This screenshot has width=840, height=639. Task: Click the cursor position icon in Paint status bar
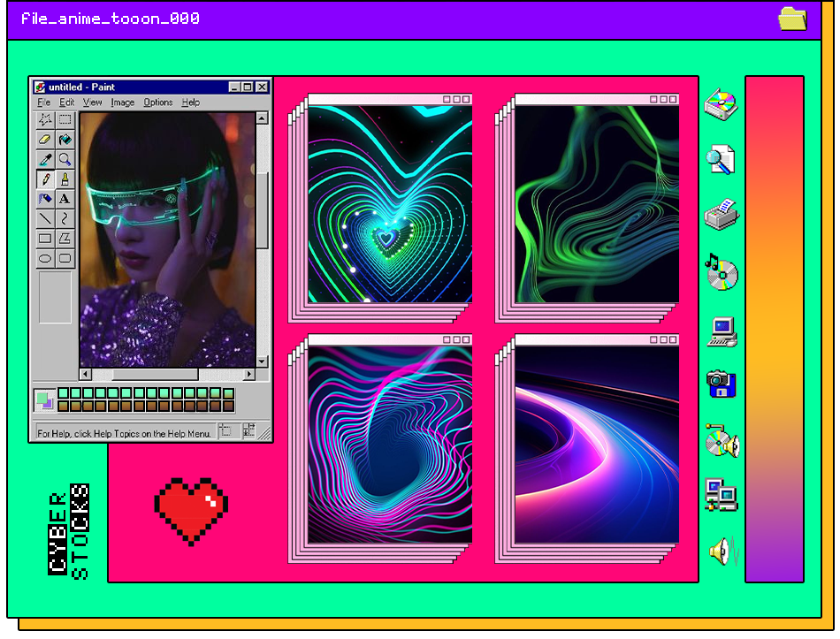225,431
